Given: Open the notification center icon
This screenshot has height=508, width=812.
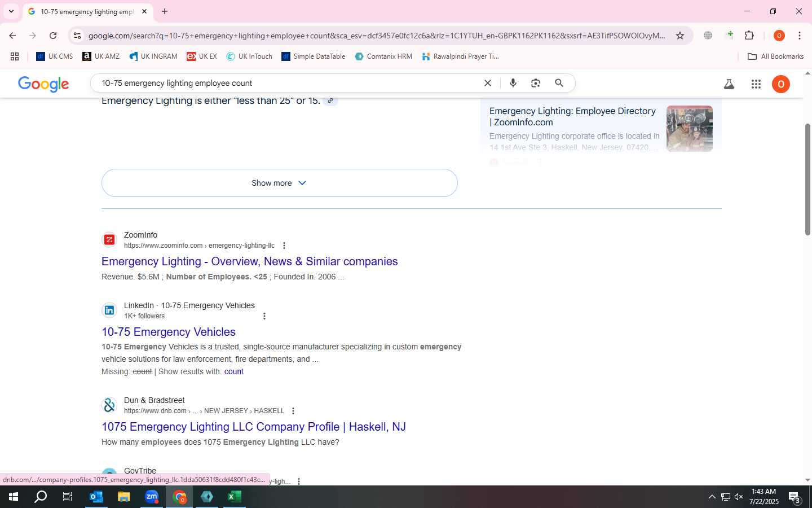Looking at the screenshot, I should [x=795, y=497].
